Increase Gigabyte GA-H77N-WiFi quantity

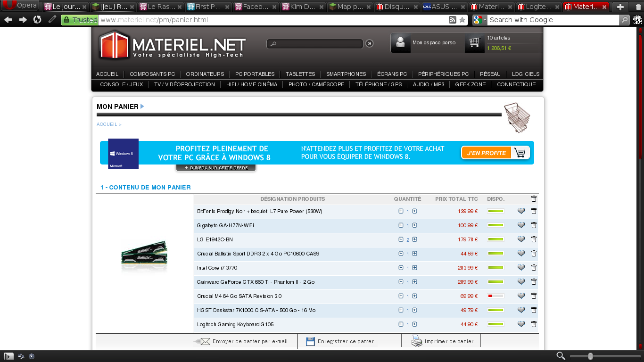(x=415, y=225)
